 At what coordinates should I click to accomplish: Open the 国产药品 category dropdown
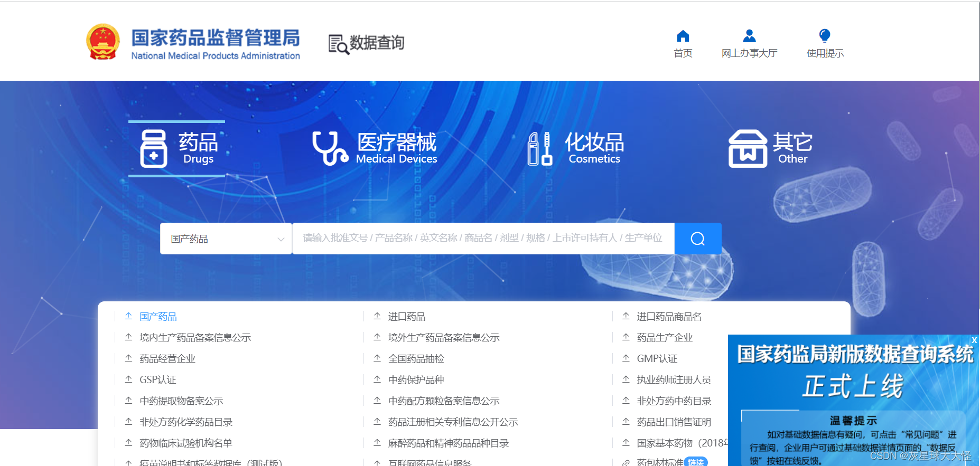pos(226,239)
